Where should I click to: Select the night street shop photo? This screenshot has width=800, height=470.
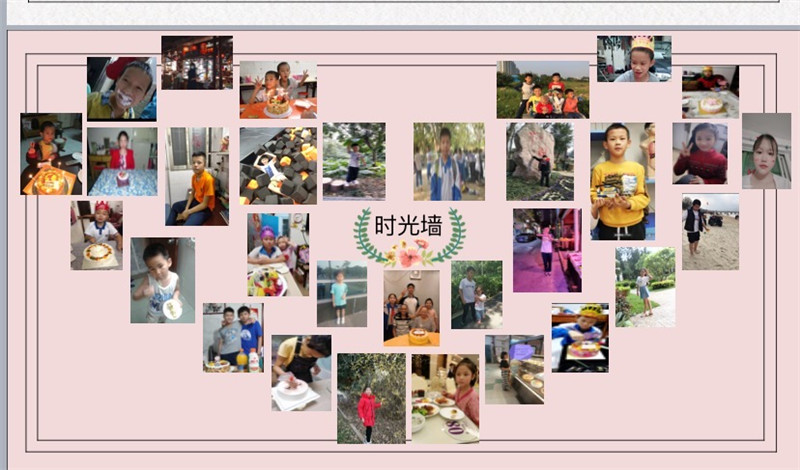[x=197, y=63]
